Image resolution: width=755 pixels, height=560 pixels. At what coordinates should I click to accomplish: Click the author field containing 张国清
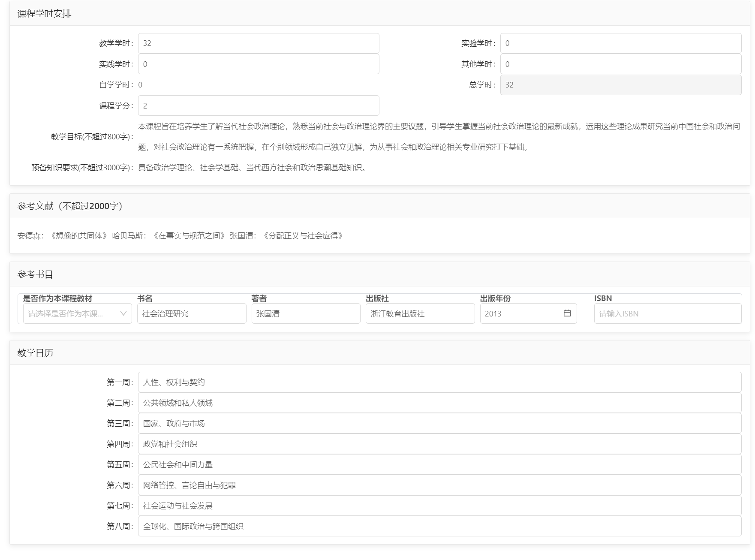click(x=306, y=313)
